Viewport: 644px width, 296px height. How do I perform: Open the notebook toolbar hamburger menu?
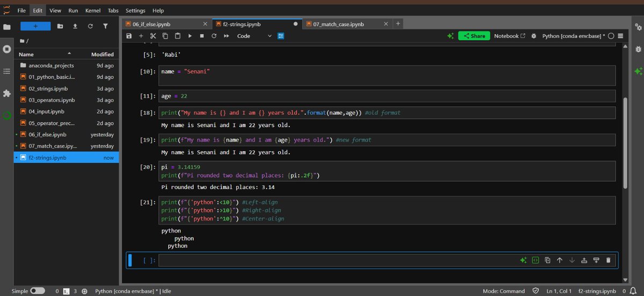tap(620, 36)
